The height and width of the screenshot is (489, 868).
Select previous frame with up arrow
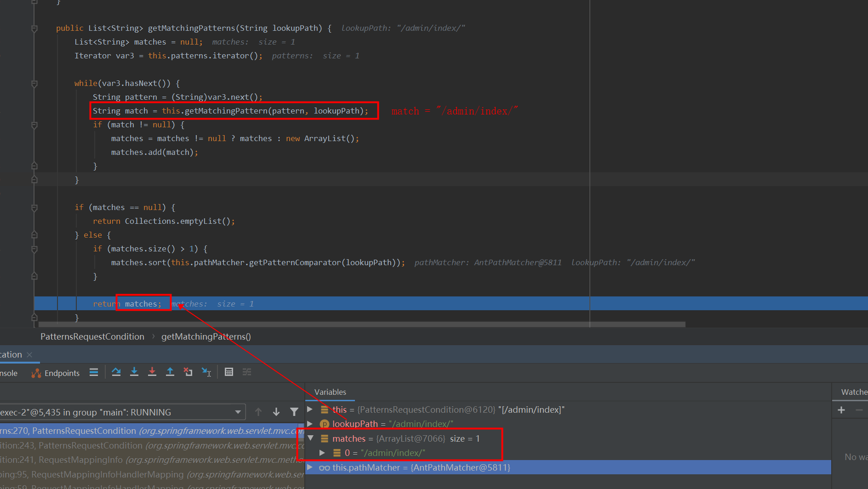pyautogui.click(x=258, y=412)
